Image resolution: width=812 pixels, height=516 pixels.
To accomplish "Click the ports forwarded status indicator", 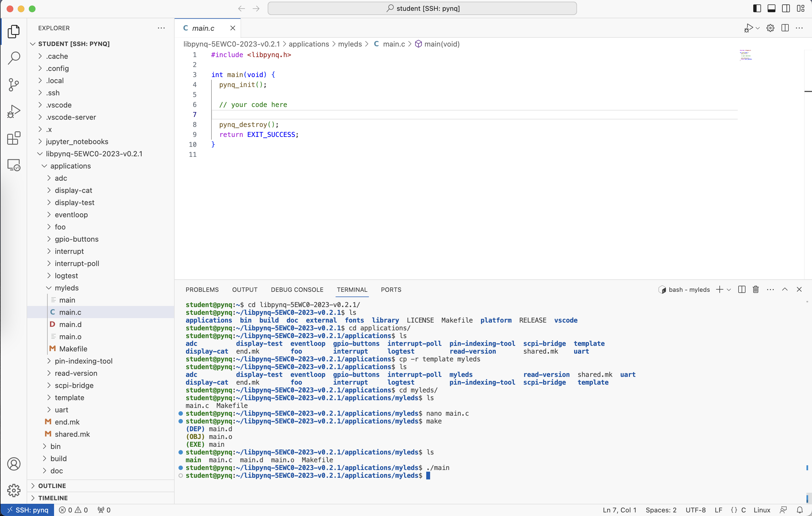I will [x=104, y=510].
